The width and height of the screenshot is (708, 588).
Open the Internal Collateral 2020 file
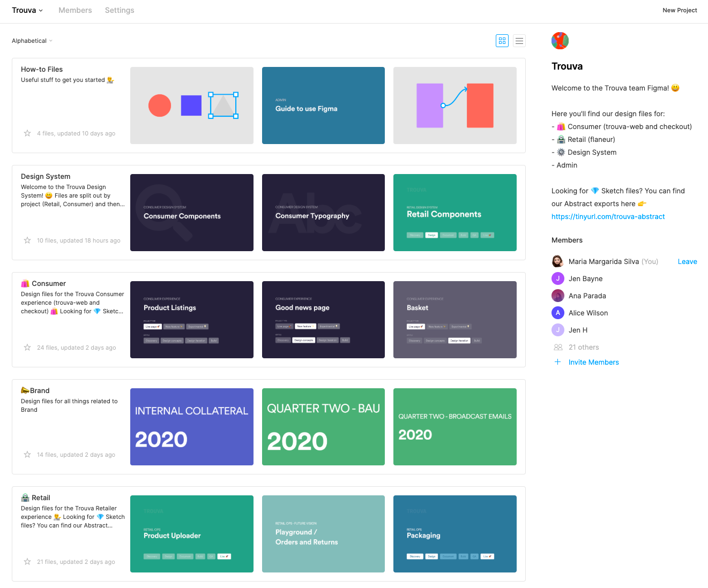[x=192, y=427]
